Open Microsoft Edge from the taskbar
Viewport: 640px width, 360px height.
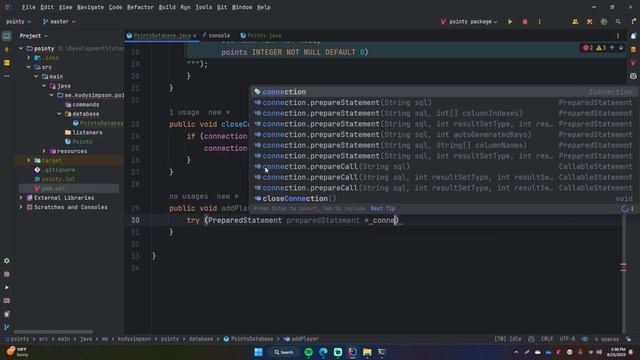click(x=323, y=352)
